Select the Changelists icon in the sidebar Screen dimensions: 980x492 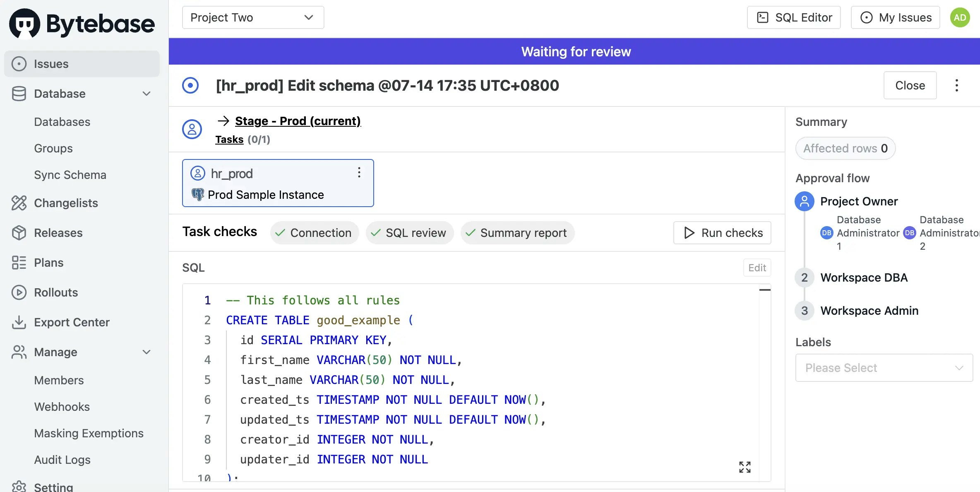coord(19,203)
